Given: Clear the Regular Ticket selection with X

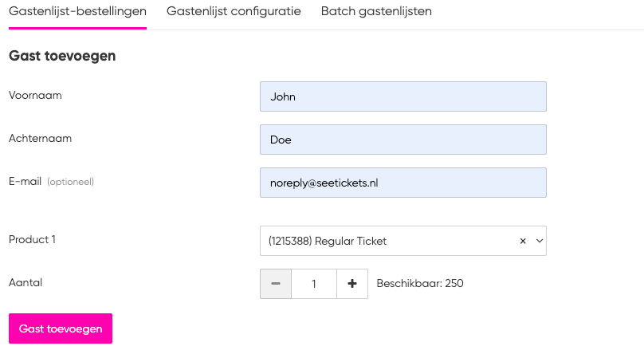Looking at the screenshot, I should click(523, 241).
